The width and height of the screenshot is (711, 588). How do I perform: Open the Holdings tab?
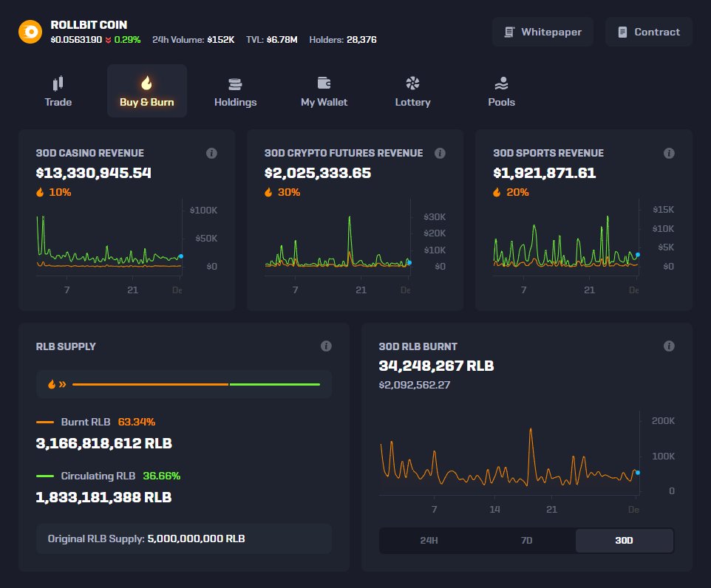point(235,90)
